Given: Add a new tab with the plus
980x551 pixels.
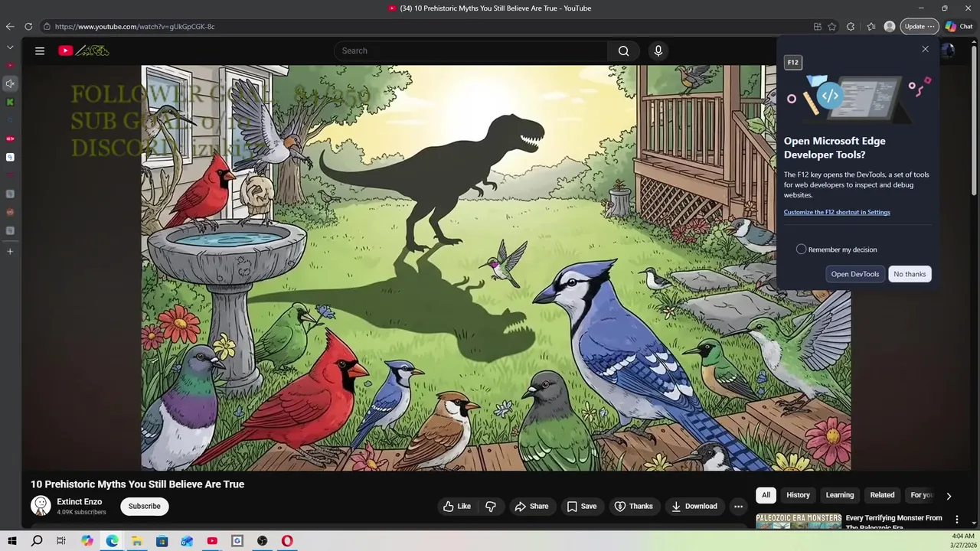Looking at the screenshot, I should click(x=10, y=251).
